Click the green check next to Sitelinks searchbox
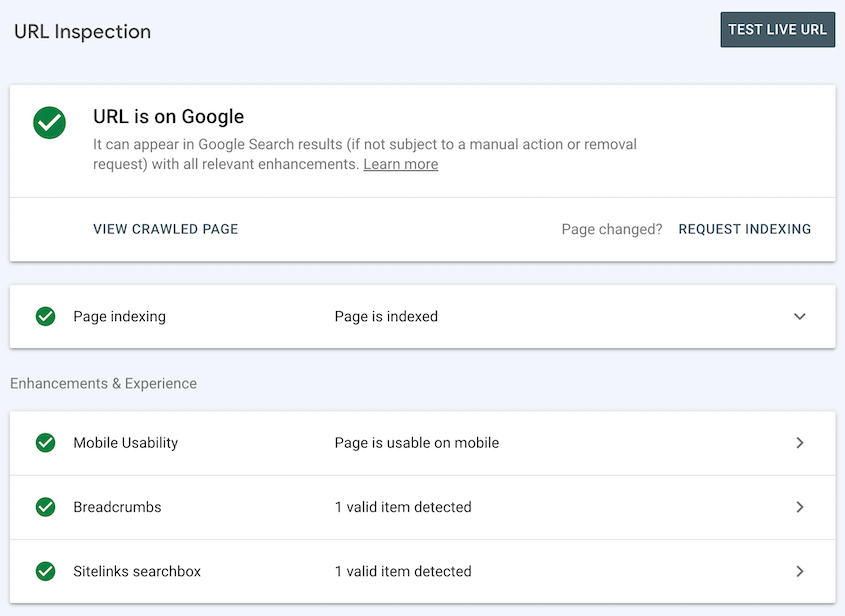 click(45, 571)
